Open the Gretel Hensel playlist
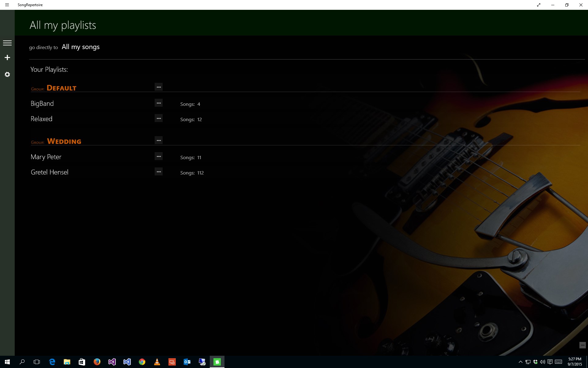588x368 pixels. [50, 172]
